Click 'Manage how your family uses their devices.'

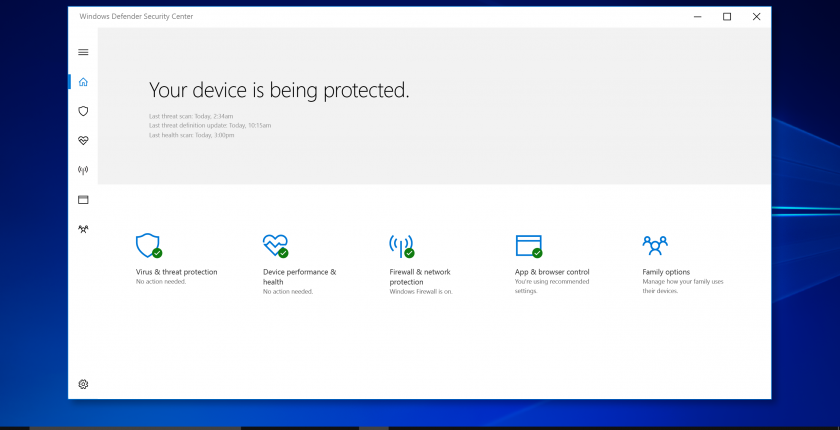(683, 286)
